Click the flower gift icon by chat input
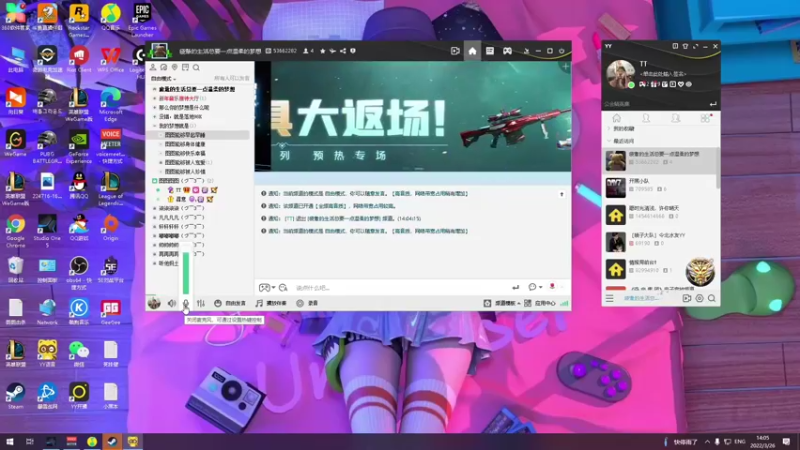800x450 pixels. click(x=552, y=287)
